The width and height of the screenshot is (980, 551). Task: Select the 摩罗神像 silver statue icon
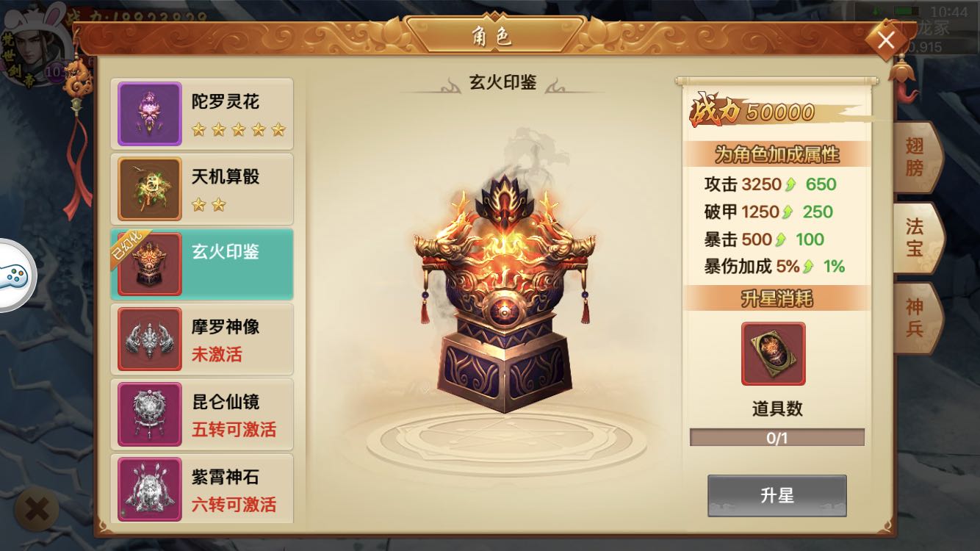click(150, 339)
